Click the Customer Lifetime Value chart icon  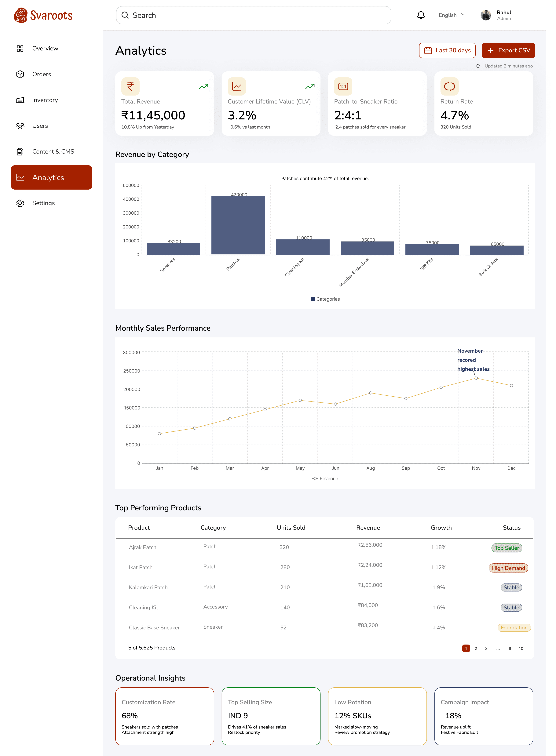237,86
